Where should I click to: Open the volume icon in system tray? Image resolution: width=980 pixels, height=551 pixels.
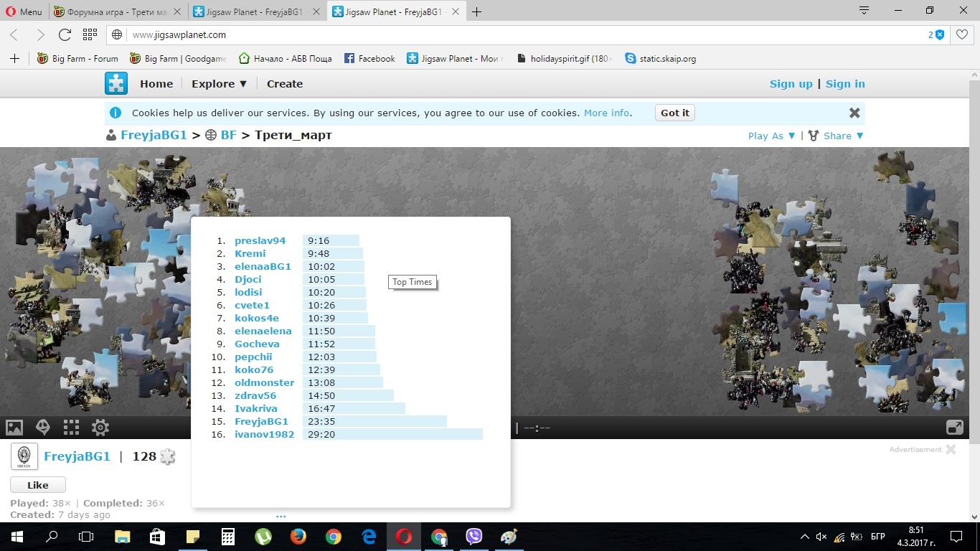821,537
